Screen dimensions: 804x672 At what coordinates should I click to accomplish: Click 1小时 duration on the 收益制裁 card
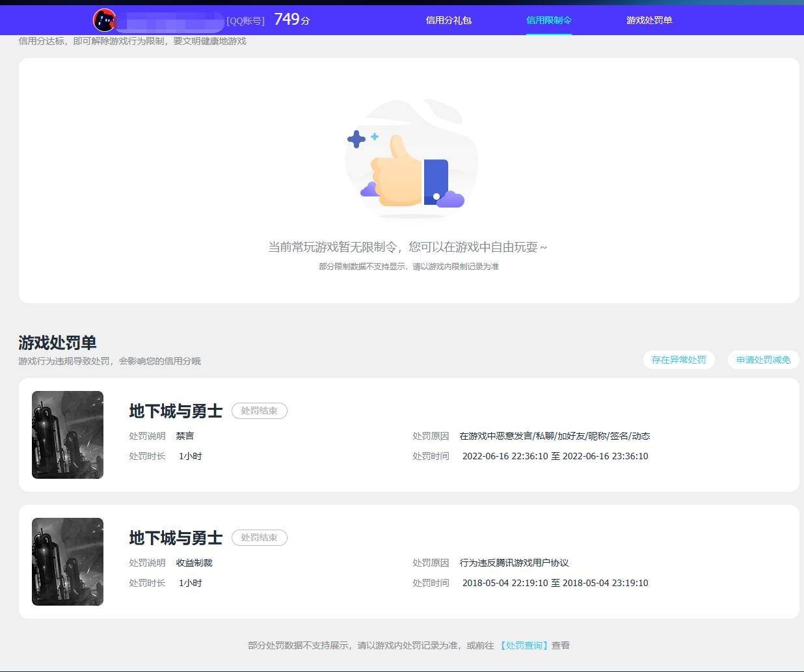click(190, 583)
